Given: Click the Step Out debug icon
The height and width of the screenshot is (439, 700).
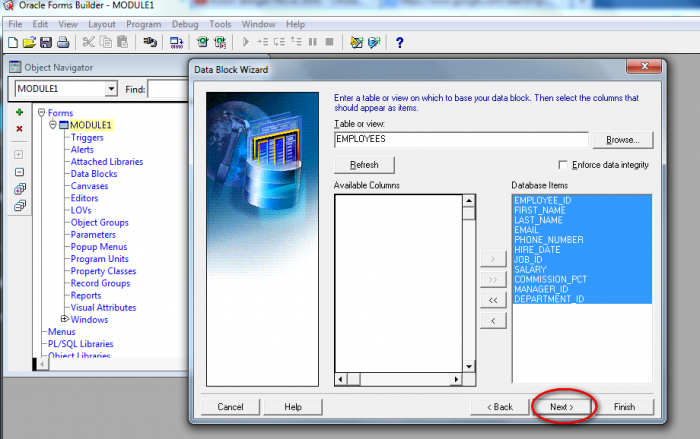Looking at the screenshot, I should coord(296,42).
